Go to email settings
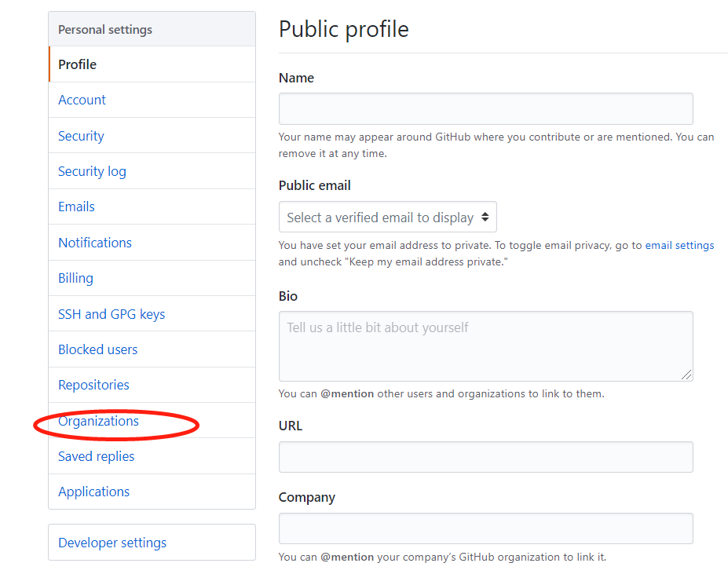The height and width of the screenshot is (574, 728). click(679, 245)
